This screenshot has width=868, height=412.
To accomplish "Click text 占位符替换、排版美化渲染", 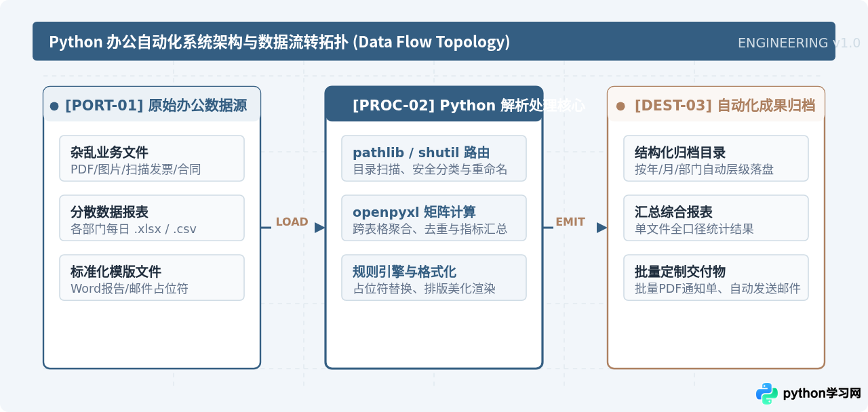I will [x=424, y=289].
